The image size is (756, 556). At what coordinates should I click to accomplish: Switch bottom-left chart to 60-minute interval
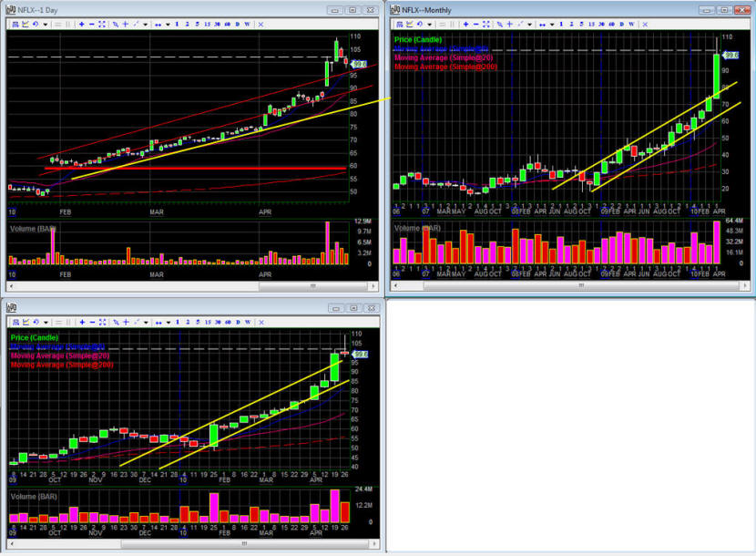click(228, 322)
